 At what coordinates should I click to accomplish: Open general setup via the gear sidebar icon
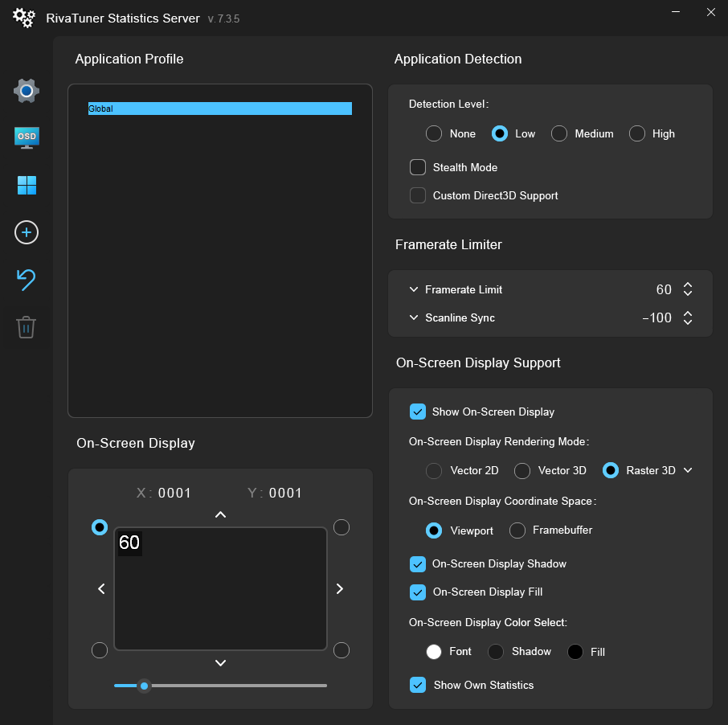[x=26, y=91]
